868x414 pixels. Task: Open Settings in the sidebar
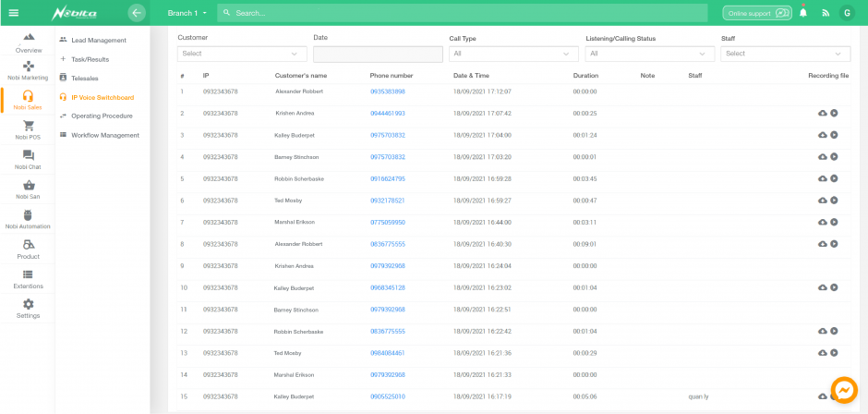[x=29, y=310]
